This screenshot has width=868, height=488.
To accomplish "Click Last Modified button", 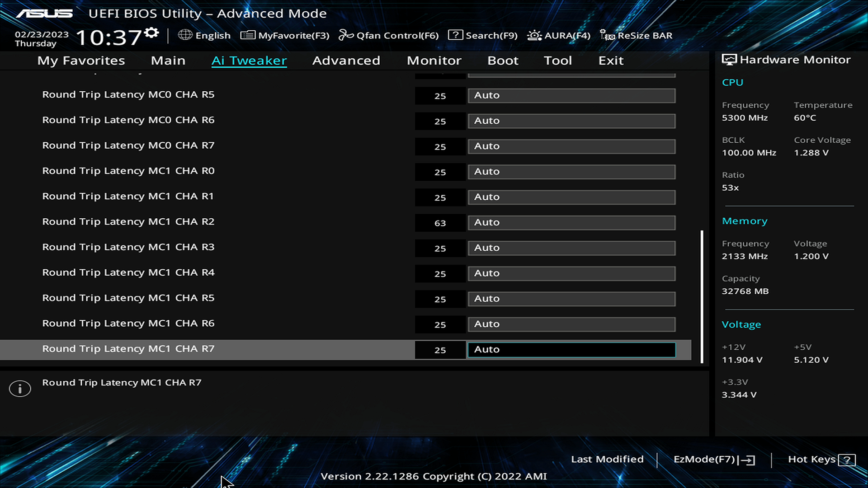I will click(607, 459).
